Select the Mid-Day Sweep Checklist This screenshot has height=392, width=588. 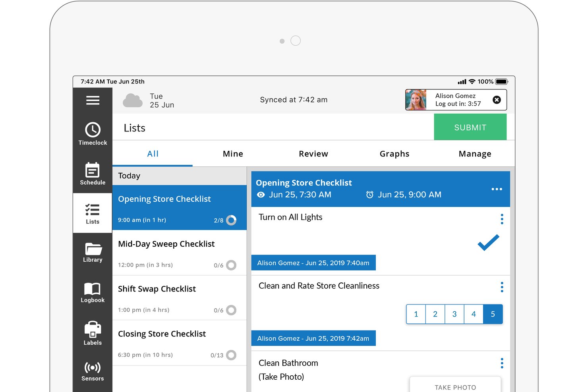point(180,253)
